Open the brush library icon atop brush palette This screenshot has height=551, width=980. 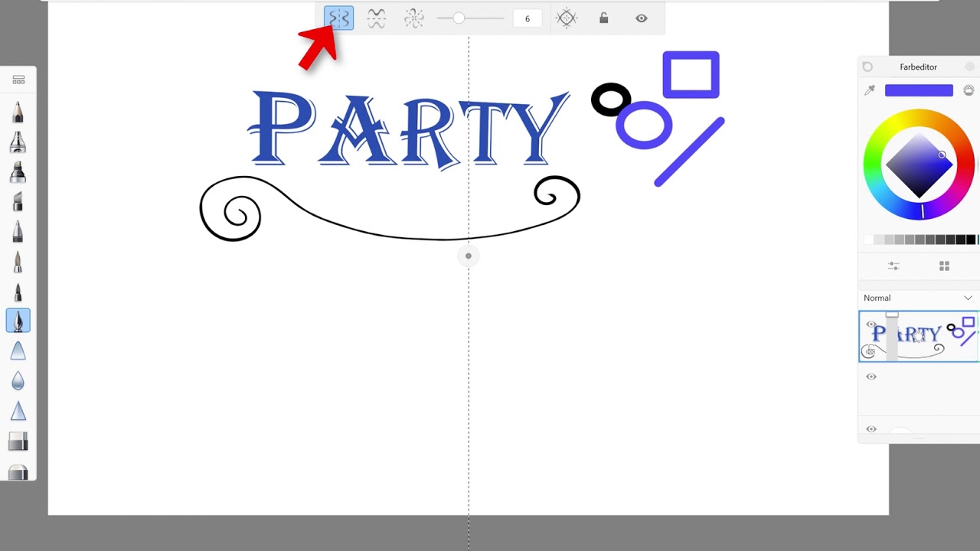pyautogui.click(x=18, y=80)
